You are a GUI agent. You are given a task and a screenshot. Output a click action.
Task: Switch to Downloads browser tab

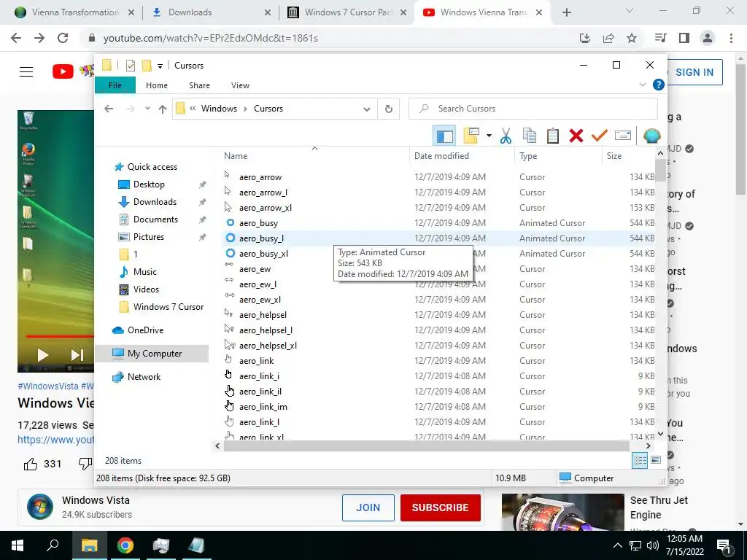(212, 12)
